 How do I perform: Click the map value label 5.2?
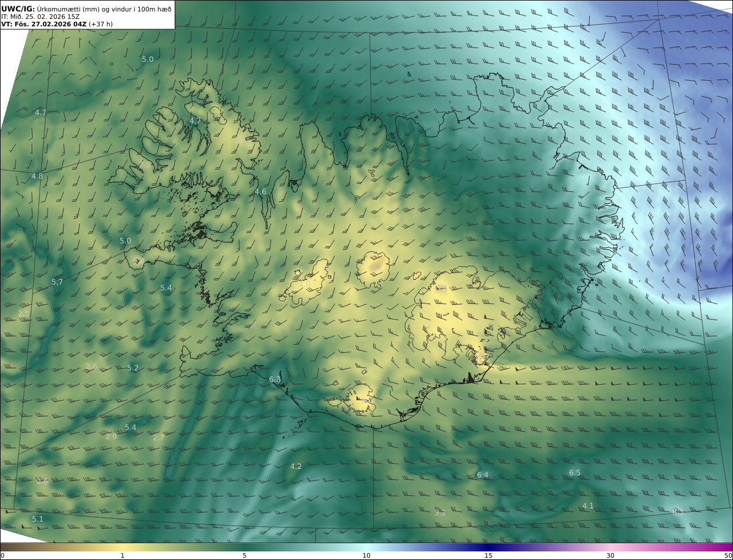point(133,368)
